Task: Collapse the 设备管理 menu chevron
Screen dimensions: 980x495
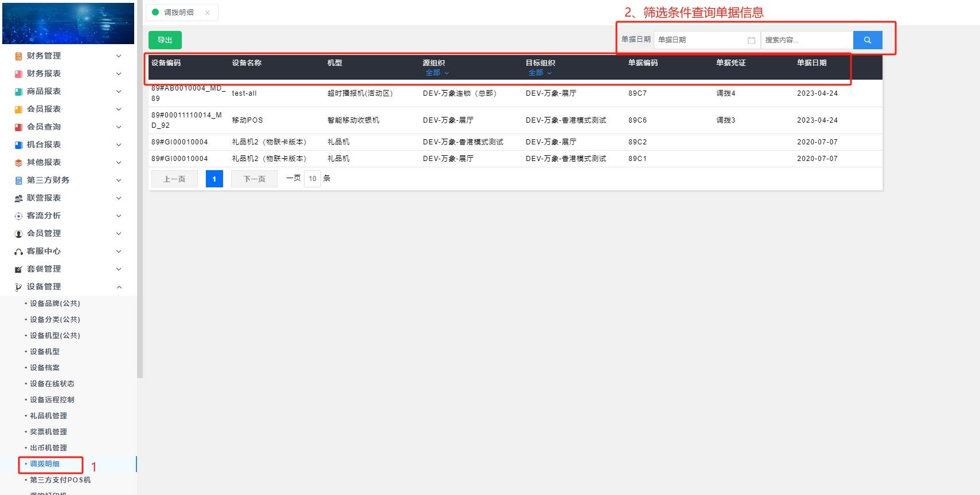Action: (x=119, y=287)
